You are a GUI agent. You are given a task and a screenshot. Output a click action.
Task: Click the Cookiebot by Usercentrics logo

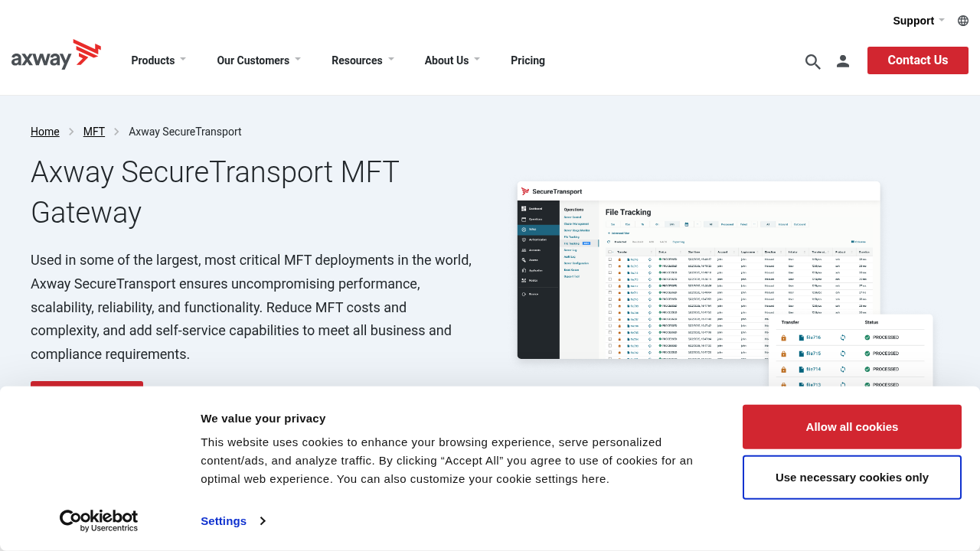99,520
